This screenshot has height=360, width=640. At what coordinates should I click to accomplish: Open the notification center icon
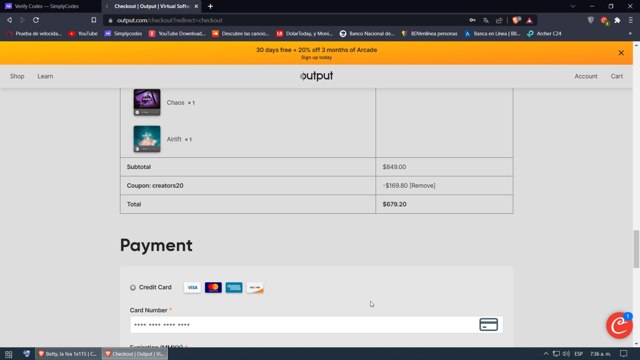pos(623,354)
